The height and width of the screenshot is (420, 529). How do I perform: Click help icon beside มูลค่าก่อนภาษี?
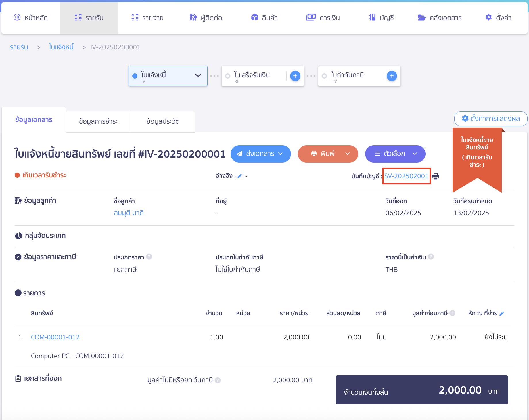coord(452,313)
